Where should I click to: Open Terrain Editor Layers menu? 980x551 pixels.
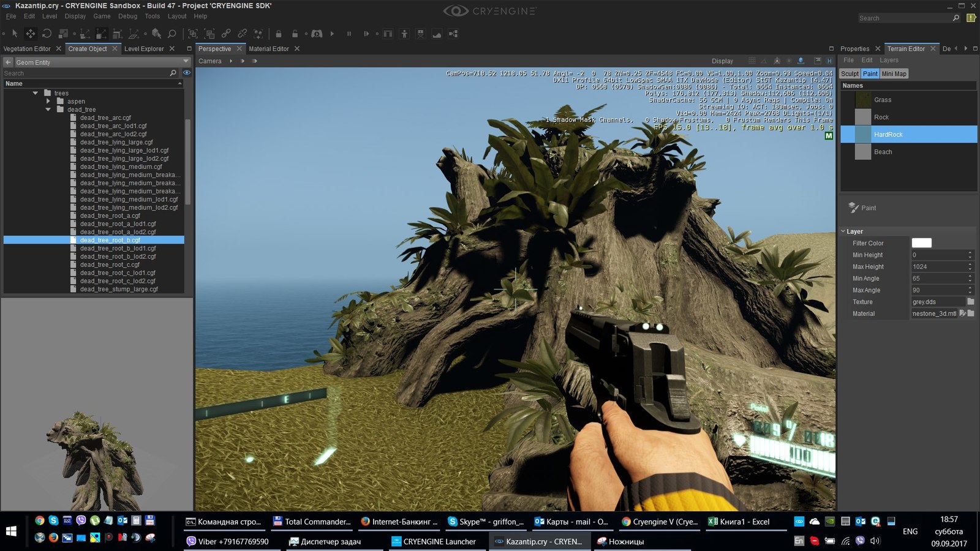(x=889, y=60)
